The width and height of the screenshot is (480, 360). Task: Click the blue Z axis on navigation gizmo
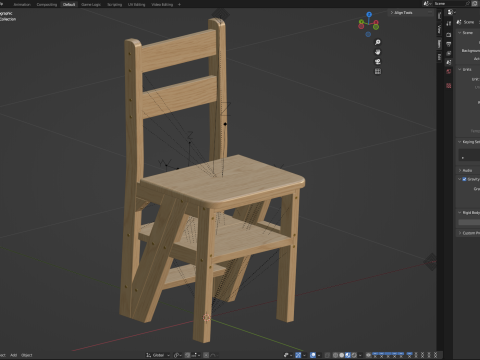coord(369,14)
